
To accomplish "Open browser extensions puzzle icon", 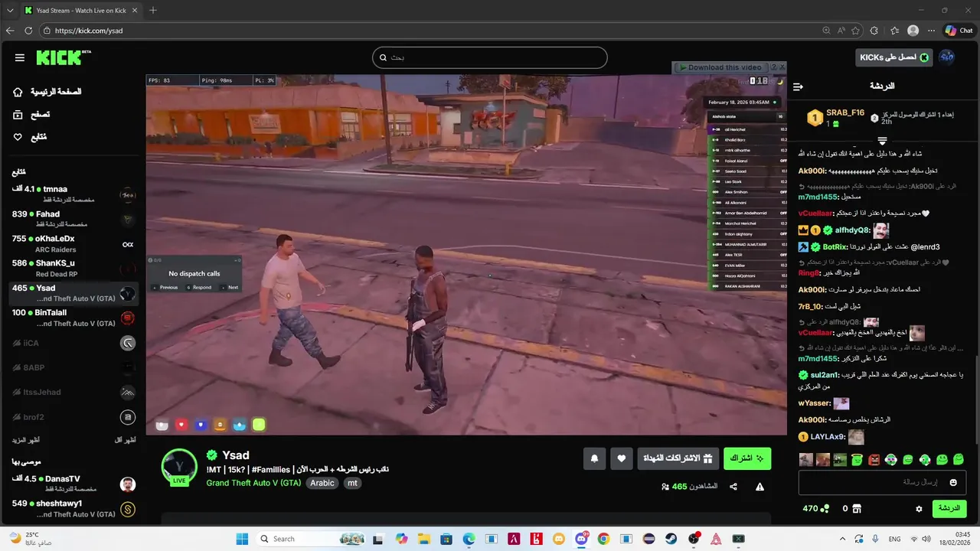I will pos(874,31).
